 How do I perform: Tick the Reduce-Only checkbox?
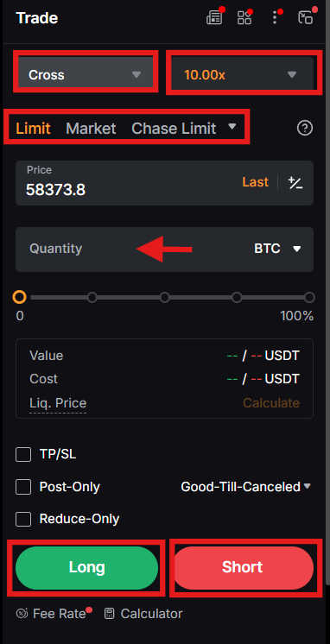tap(23, 519)
